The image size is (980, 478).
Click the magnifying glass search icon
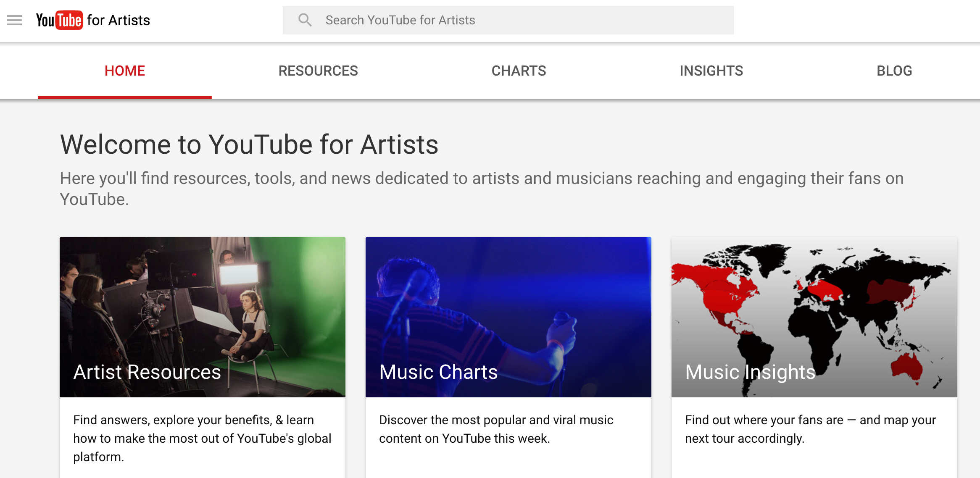pyautogui.click(x=305, y=20)
